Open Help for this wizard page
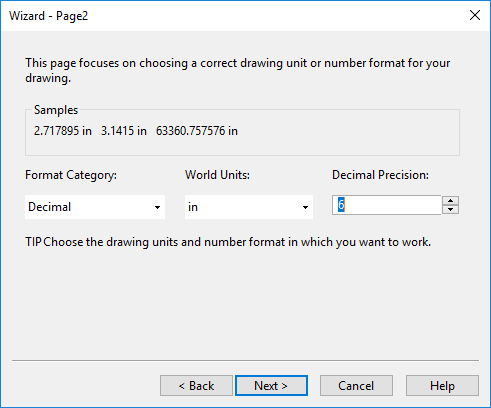The image size is (491, 408). 442,386
